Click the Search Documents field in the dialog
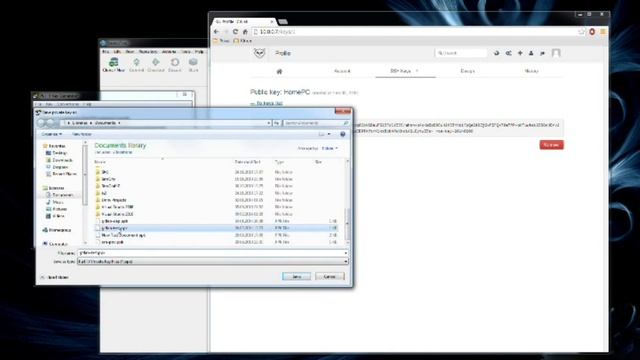This screenshot has height=360, width=640. (316, 123)
